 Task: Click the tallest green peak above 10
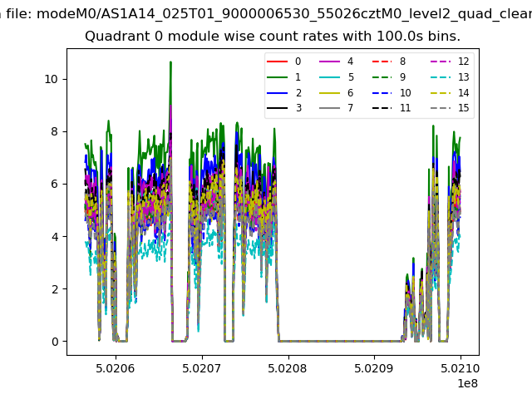[x=170, y=63]
